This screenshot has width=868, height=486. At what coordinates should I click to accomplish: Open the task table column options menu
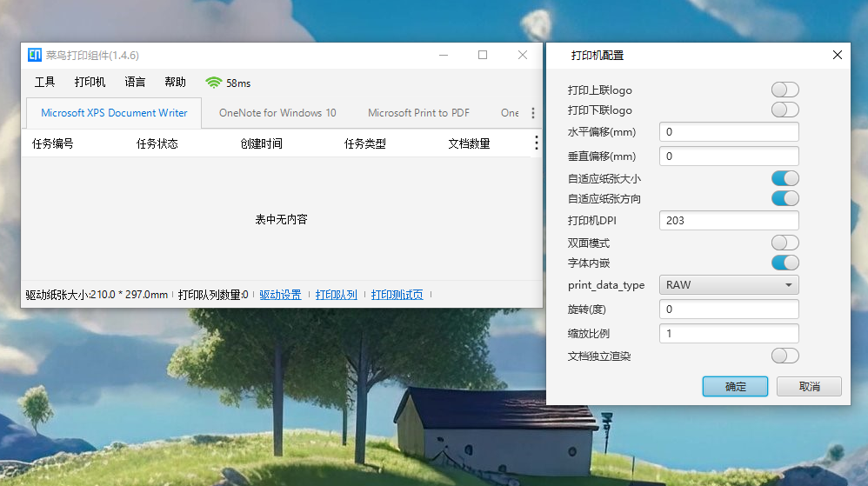tap(536, 143)
